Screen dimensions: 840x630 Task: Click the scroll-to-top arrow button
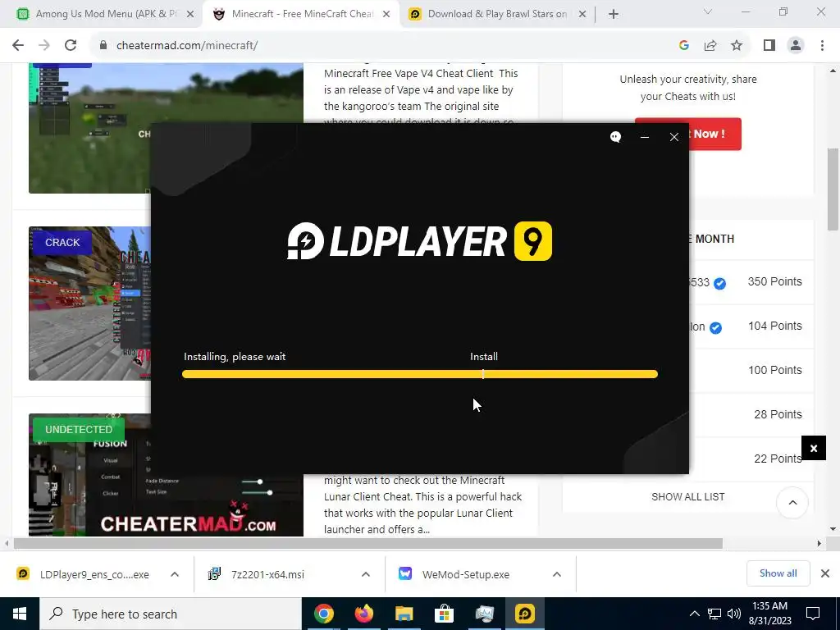coord(792,503)
